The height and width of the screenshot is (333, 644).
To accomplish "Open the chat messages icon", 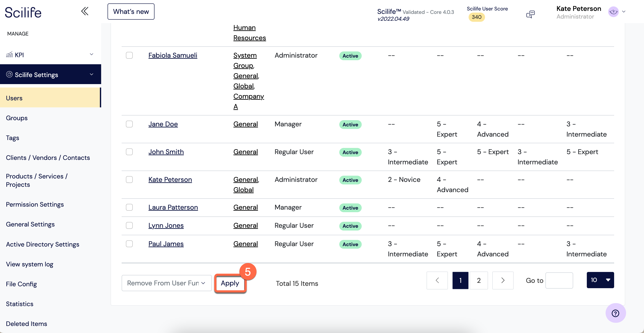I will click(530, 14).
